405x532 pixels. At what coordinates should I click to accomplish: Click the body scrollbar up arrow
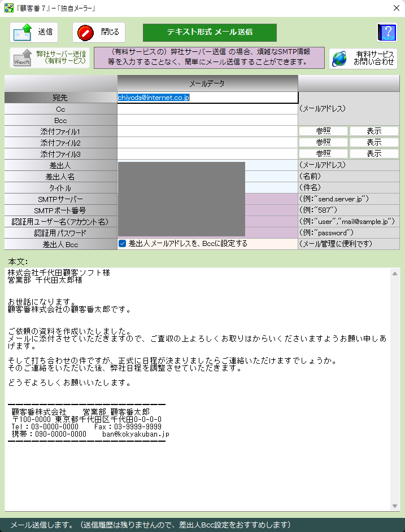(x=395, y=273)
